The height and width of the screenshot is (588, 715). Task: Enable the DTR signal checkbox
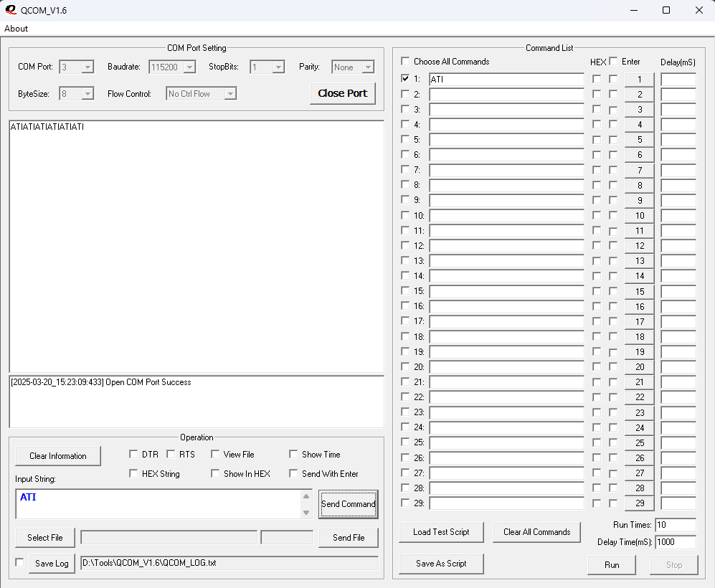(x=133, y=454)
